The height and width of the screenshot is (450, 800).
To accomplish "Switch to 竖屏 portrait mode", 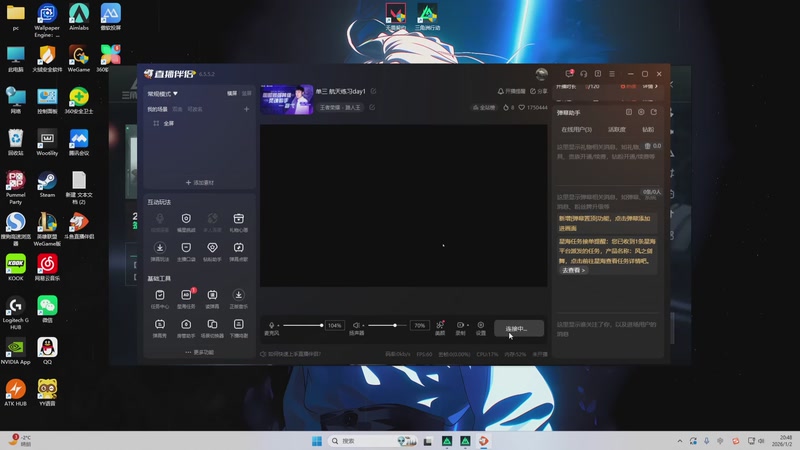I will click(246, 93).
